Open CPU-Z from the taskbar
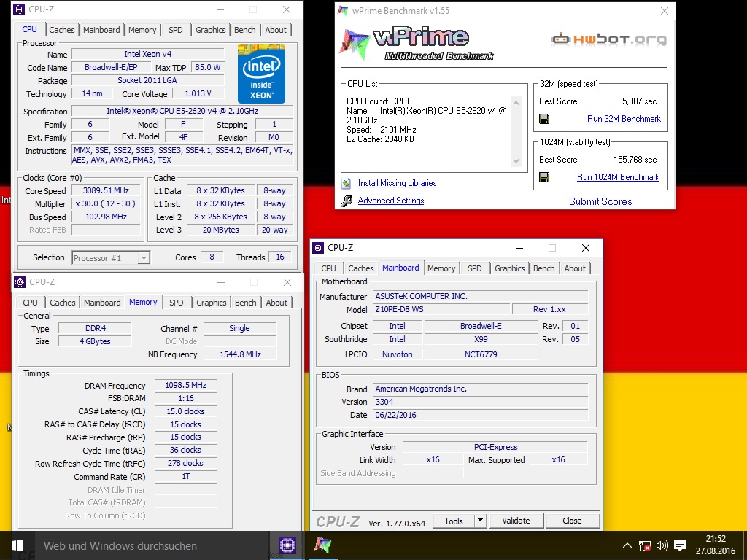747x560 pixels. coord(287,545)
